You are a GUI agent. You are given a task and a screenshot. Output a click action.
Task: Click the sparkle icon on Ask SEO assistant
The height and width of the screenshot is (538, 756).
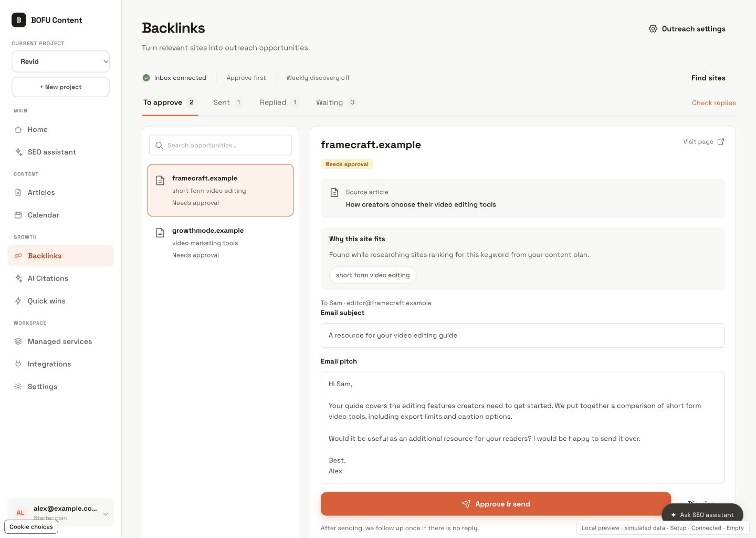tap(674, 515)
